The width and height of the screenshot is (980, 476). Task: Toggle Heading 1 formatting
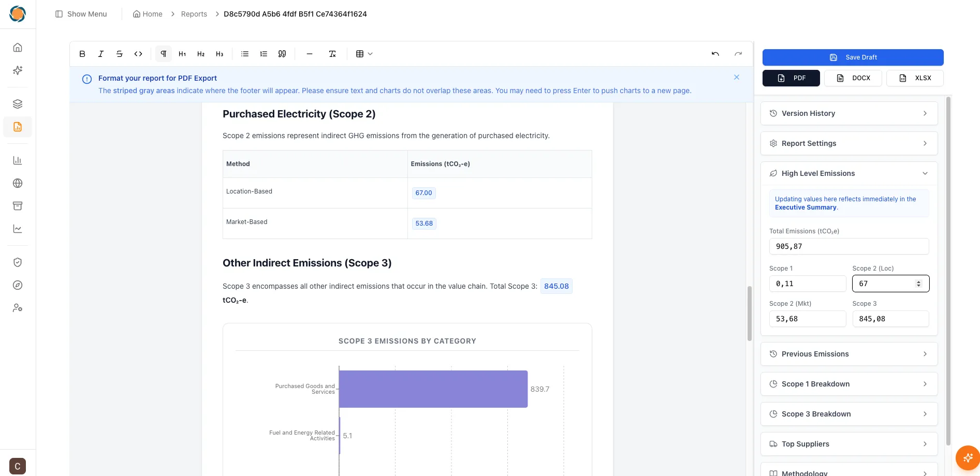pyautogui.click(x=182, y=54)
